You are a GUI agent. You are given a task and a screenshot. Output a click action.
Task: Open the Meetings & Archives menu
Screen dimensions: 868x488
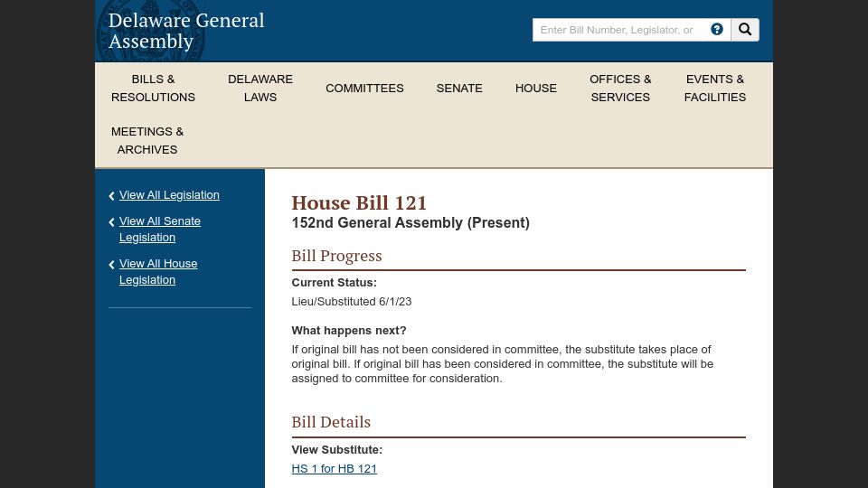tap(147, 141)
